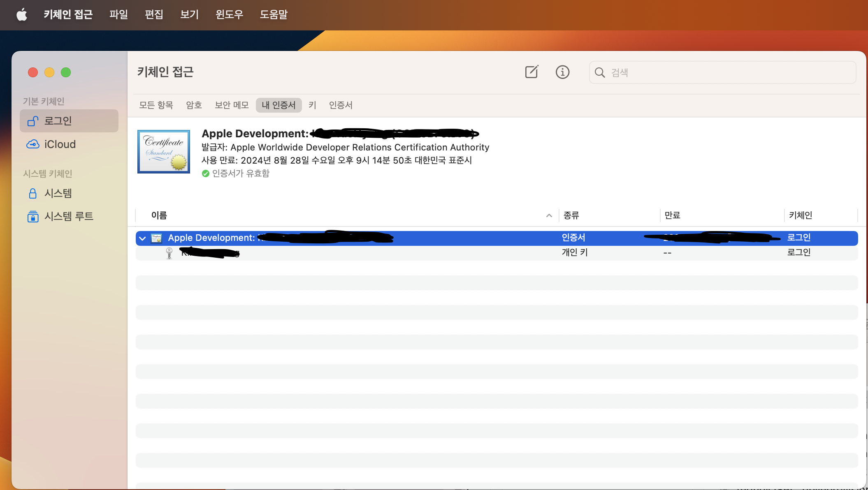Click the large Certificate thumbnail image

pyautogui.click(x=164, y=152)
